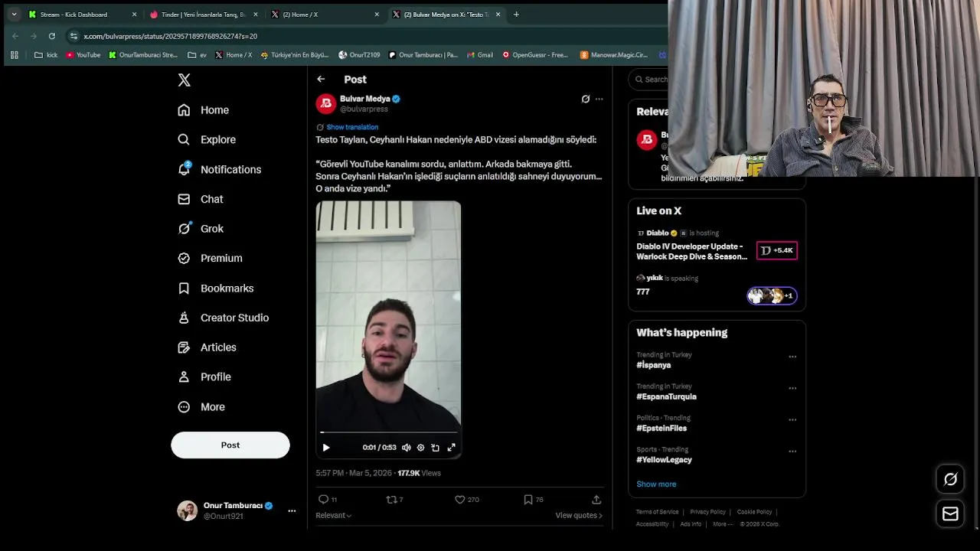Switch to the Stream - Kick Dashboard tab
This screenshot has width=980, height=551.
(82, 15)
